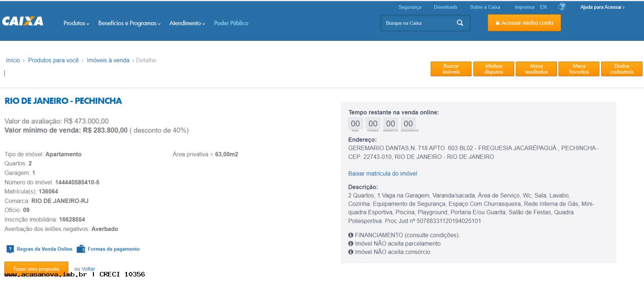This screenshot has height=282, width=644.
Task: Open Regras da Venda Online link
Action: click(x=45, y=249)
